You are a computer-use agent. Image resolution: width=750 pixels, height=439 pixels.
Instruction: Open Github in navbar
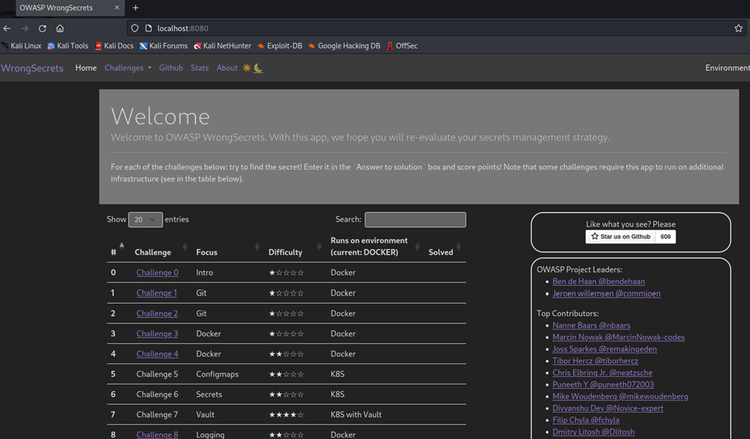pos(171,68)
